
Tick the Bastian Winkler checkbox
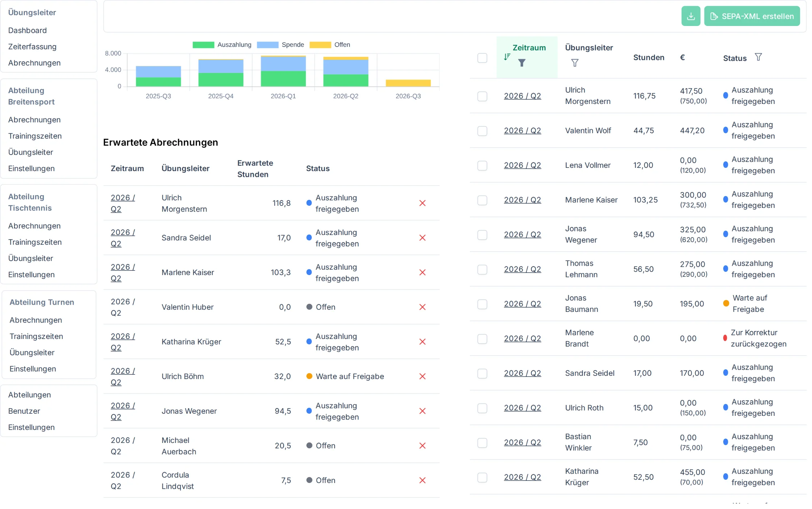pyautogui.click(x=482, y=443)
